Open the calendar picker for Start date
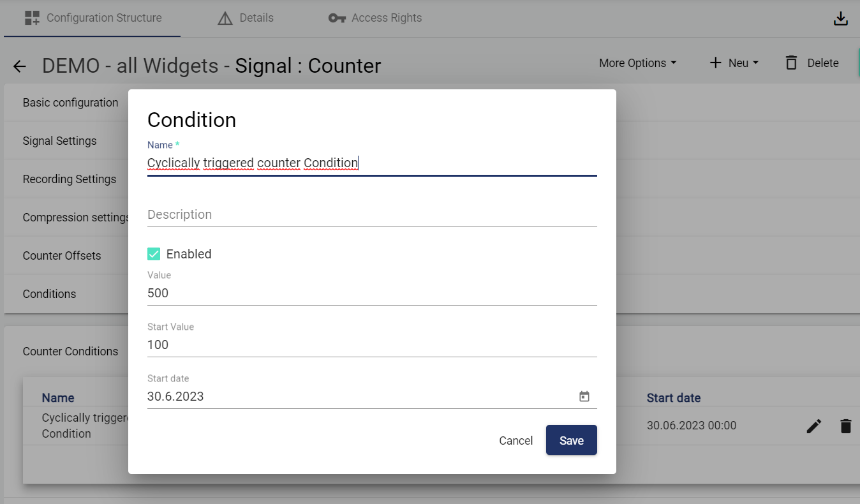Screen dimensions: 860x504 coord(584,396)
